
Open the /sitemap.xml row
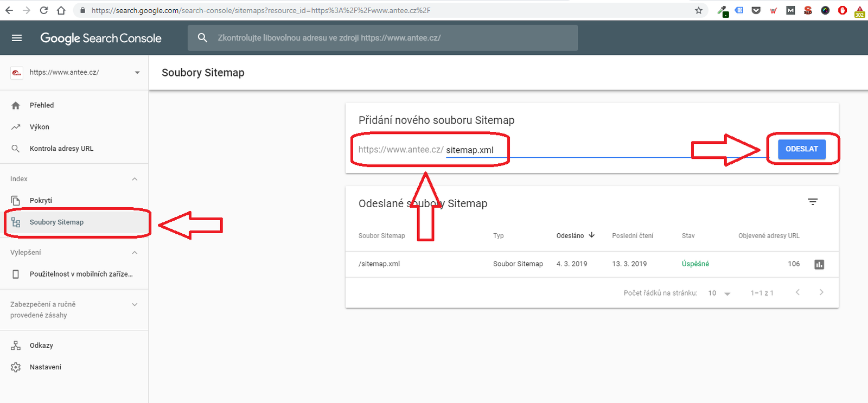(379, 264)
